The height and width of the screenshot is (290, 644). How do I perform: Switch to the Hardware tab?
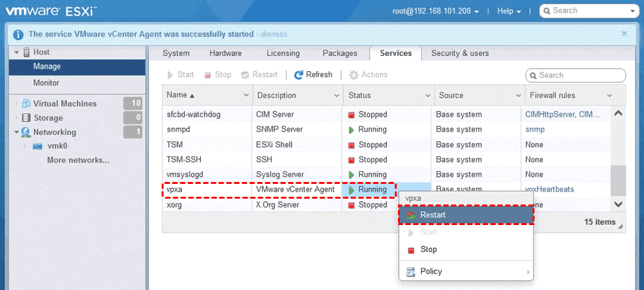(225, 53)
